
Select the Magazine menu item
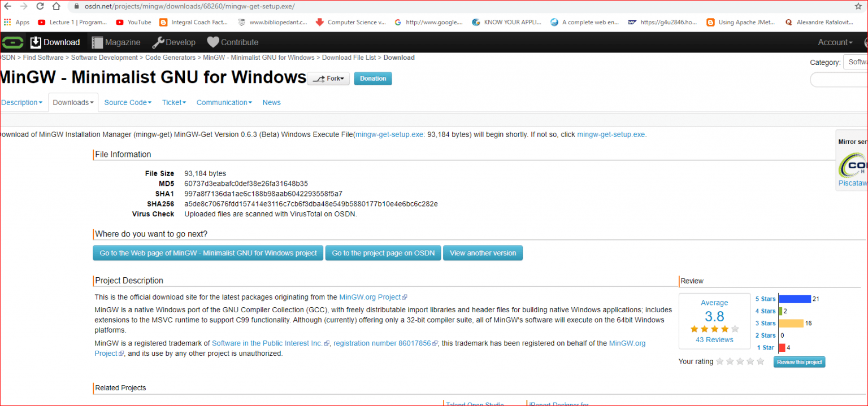click(116, 42)
